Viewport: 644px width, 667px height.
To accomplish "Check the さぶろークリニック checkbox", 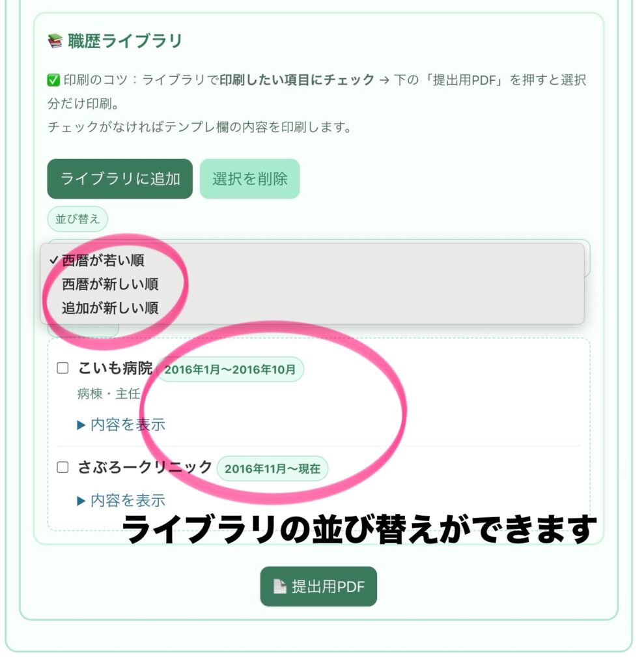I will (63, 467).
